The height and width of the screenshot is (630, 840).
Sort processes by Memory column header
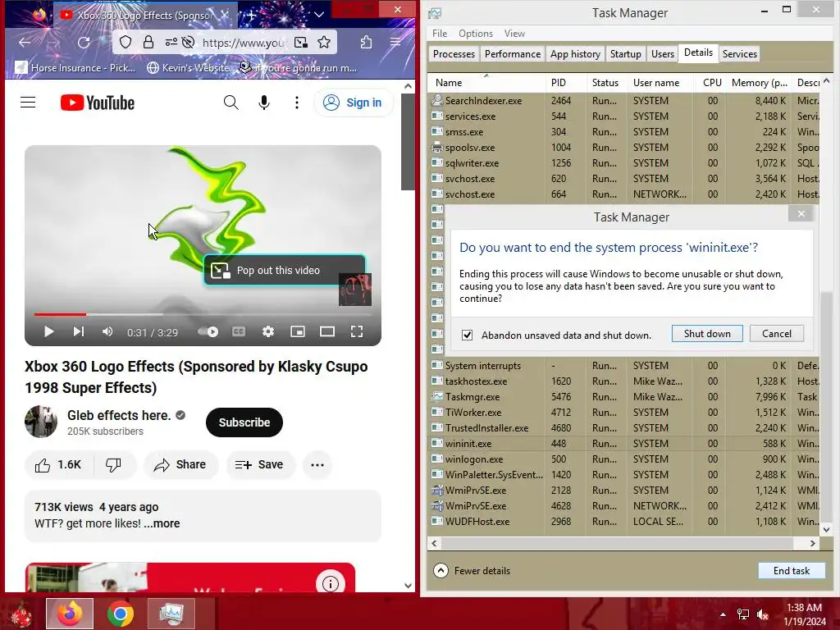[759, 83]
